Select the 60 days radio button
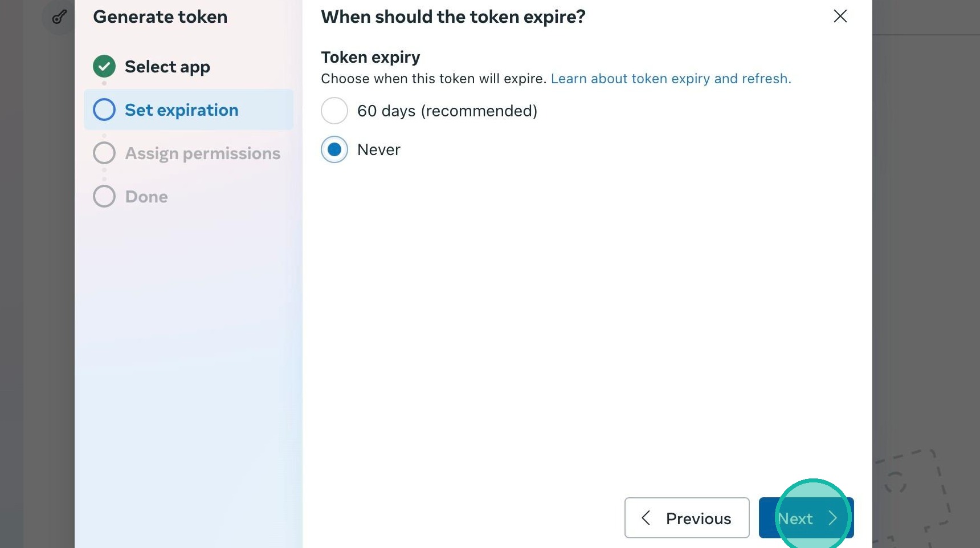This screenshot has height=548, width=980. (x=334, y=111)
